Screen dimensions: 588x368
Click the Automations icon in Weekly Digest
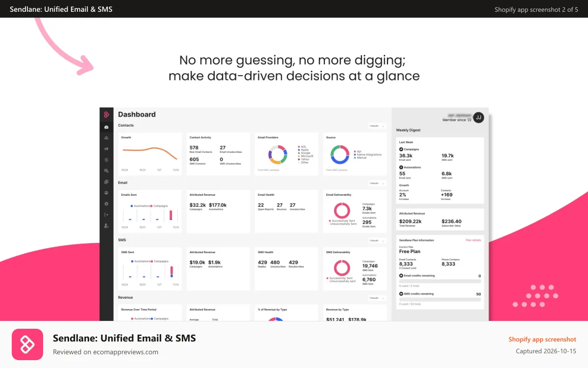pyautogui.click(x=401, y=167)
